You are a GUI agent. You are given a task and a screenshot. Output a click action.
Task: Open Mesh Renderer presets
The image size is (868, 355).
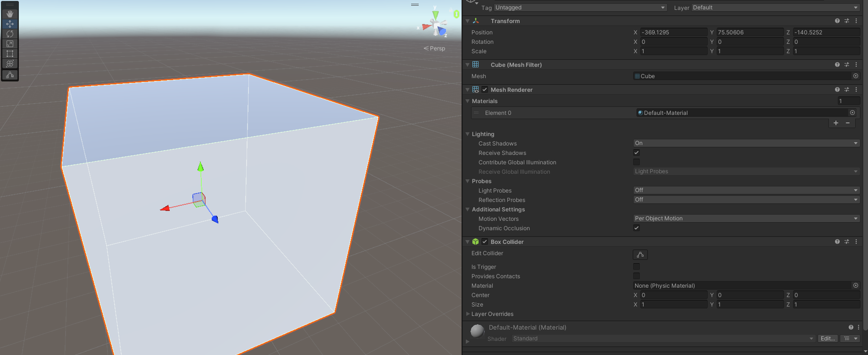click(847, 89)
